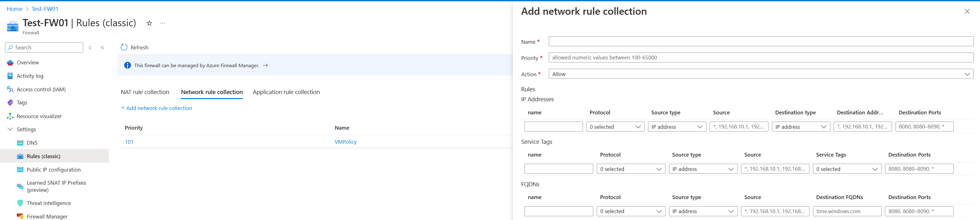Collapse the Settings section
The width and height of the screenshot is (980, 220).
point(10,130)
